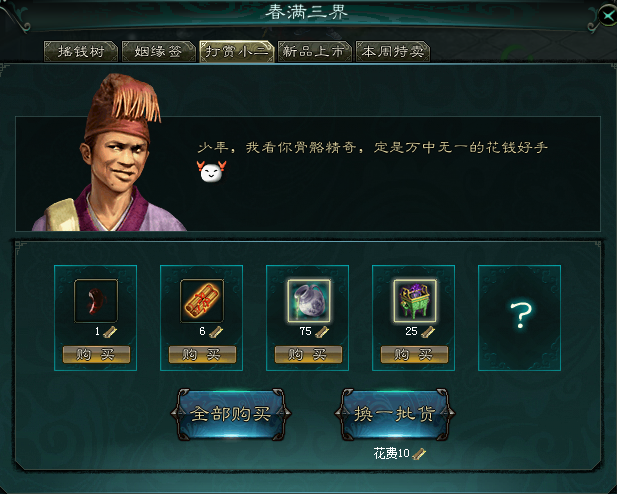This screenshot has width=617, height=494.
Task: Click the shopkeeper portrait with red hat
Action: point(108,153)
